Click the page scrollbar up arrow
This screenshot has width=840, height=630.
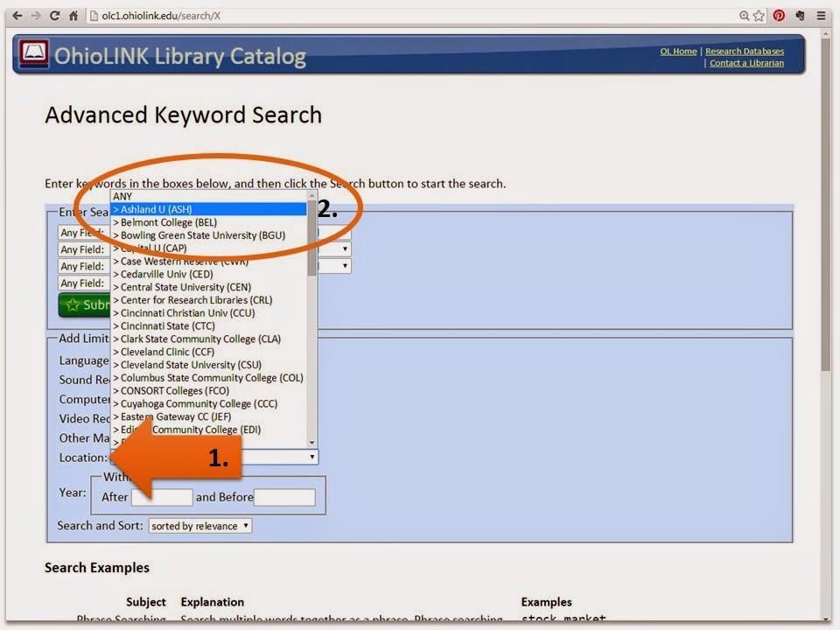pyautogui.click(x=826, y=33)
